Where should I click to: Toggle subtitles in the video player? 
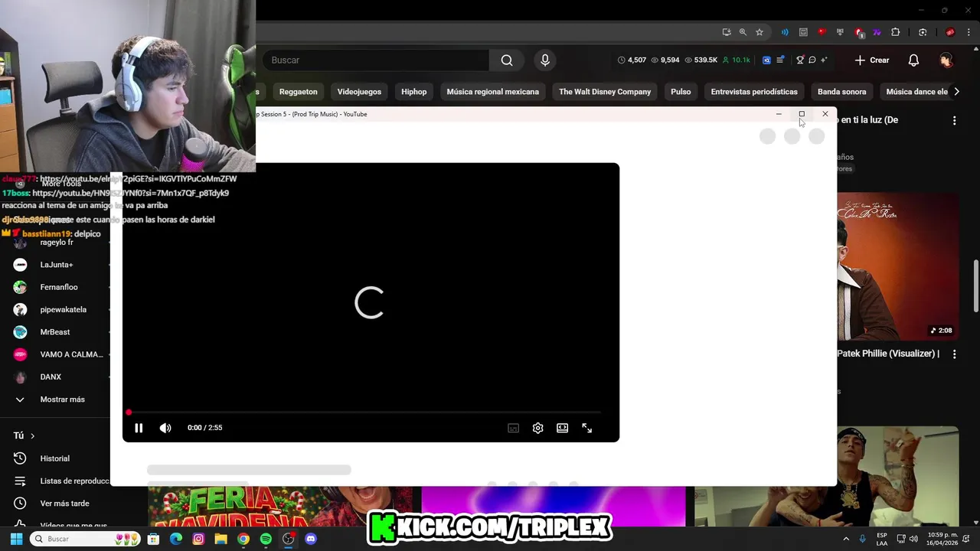(513, 428)
